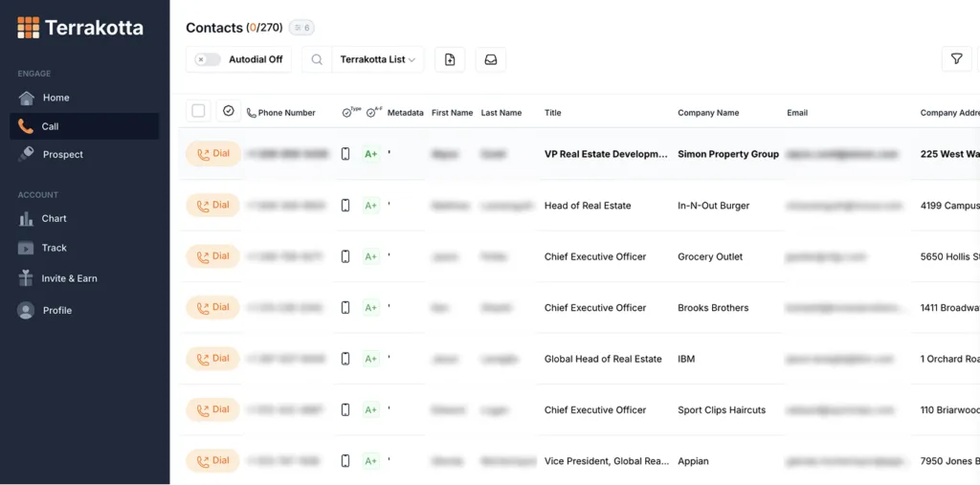Click the A-F grade column header icon

click(x=374, y=112)
